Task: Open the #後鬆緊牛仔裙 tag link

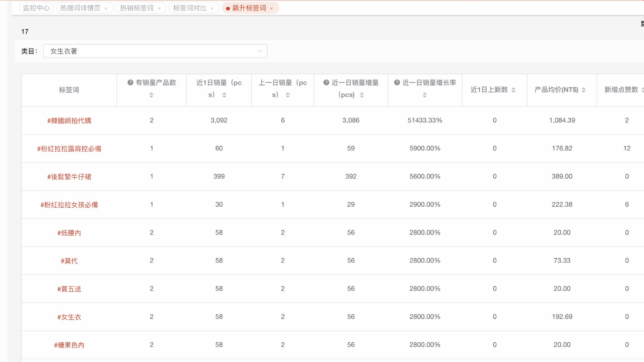Action: tap(69, 177)
